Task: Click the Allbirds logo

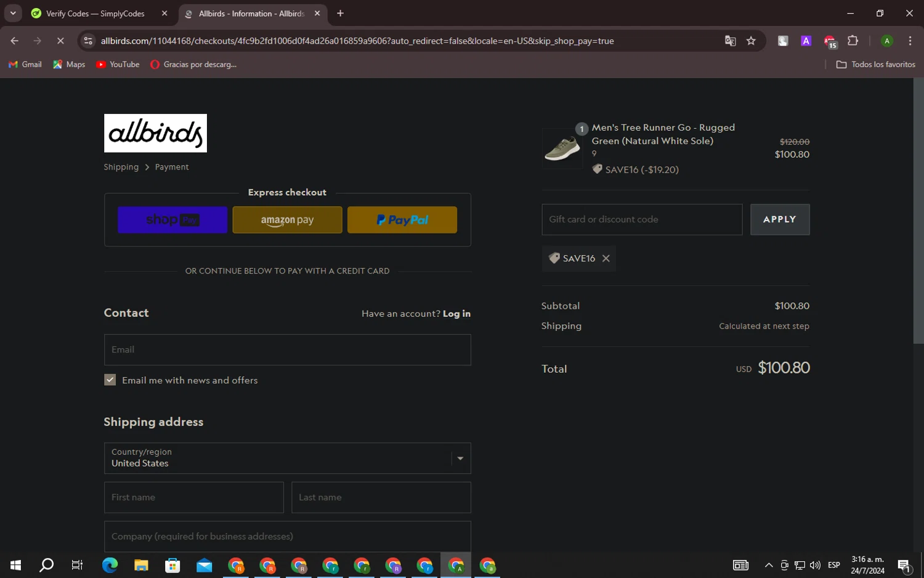Action: (155, 133)
